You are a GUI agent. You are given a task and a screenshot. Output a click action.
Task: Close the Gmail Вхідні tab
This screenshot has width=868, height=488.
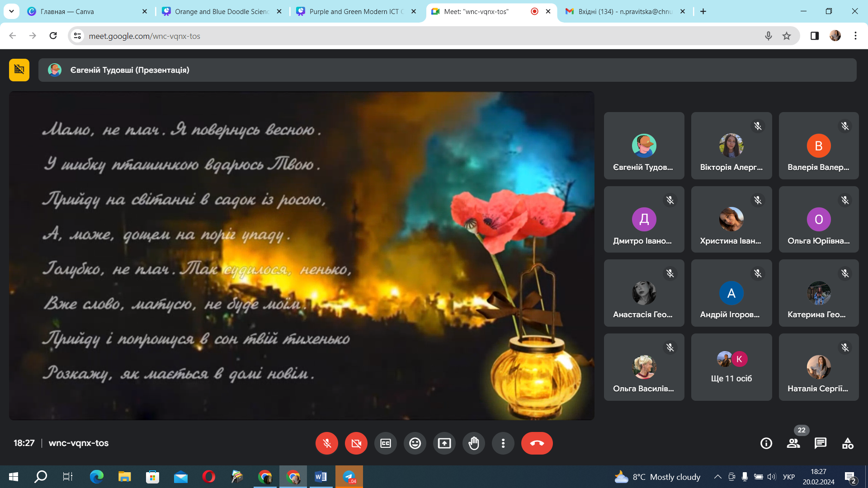683,12
